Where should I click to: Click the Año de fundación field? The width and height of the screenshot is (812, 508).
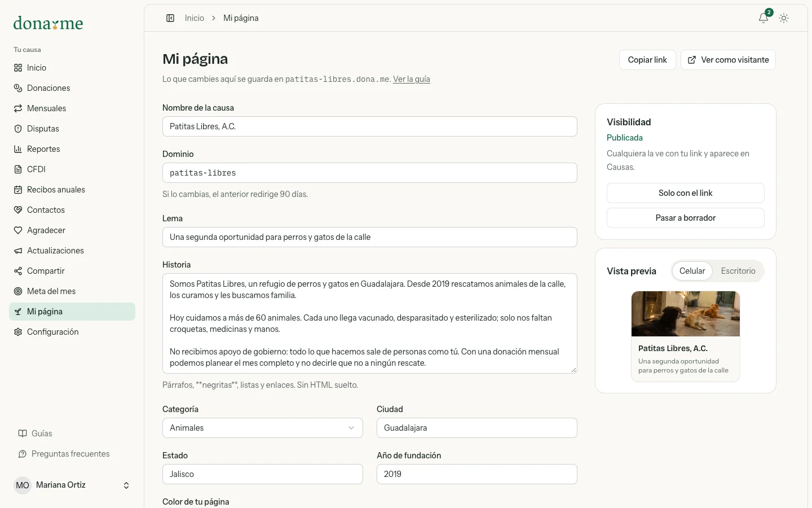pyautogui.click(x=477, y=474)
